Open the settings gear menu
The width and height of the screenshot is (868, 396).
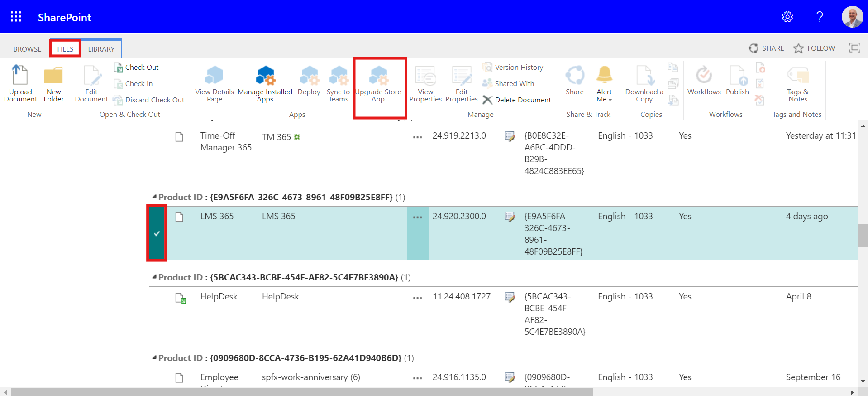tap(787, 17)
